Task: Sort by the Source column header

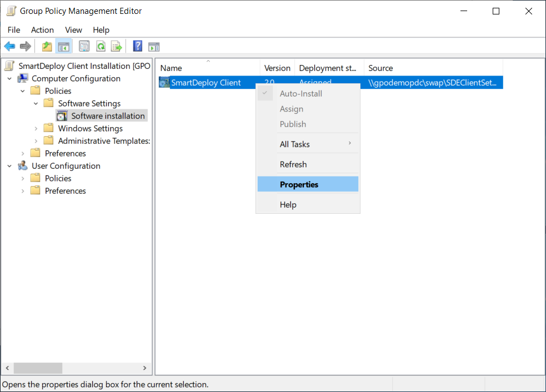Action: tap(434, 68)
